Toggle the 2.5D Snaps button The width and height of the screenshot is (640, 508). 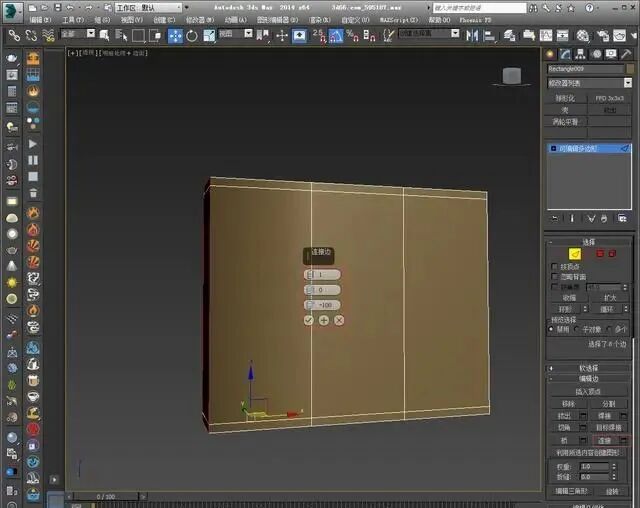coord(319,36)
